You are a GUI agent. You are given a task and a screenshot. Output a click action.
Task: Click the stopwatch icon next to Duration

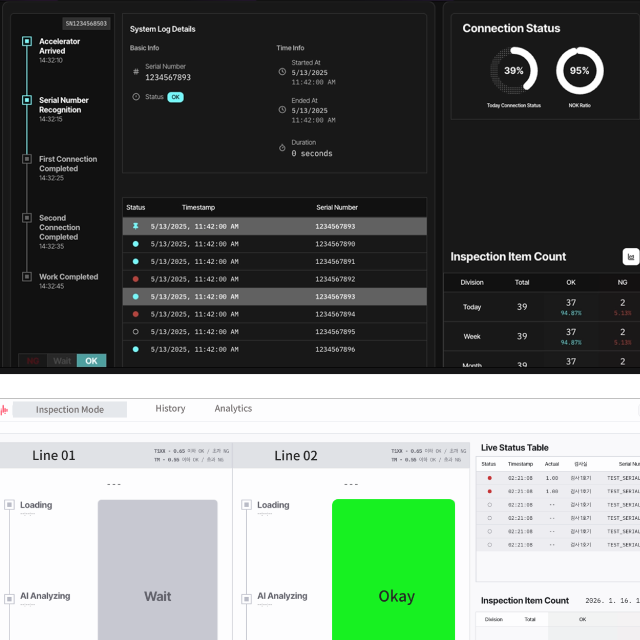coord(282,148)
